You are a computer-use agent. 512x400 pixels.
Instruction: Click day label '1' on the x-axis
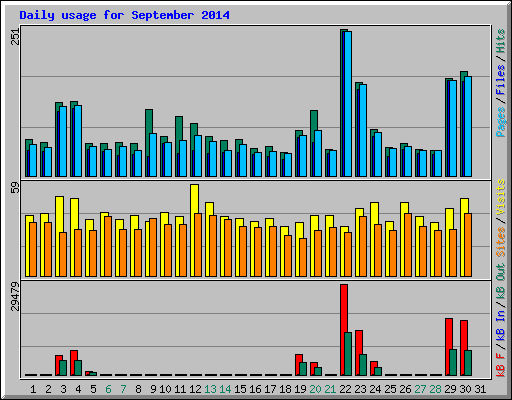(33, 389)
